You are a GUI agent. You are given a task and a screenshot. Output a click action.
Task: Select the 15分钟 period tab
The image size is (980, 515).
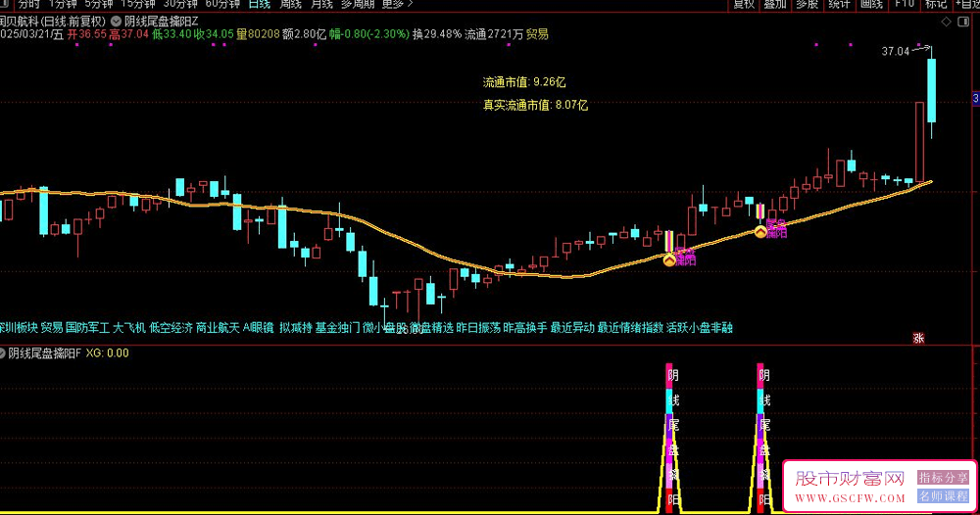pos(137,4)
